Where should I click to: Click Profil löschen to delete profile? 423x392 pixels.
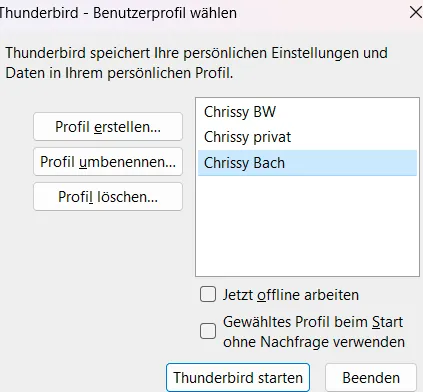click(x=108, y=197)
